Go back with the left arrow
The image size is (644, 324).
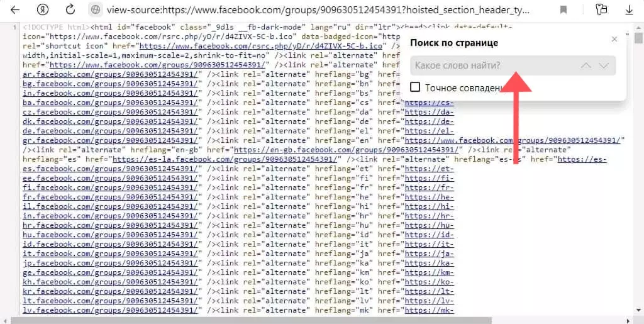tap(15, 10)
